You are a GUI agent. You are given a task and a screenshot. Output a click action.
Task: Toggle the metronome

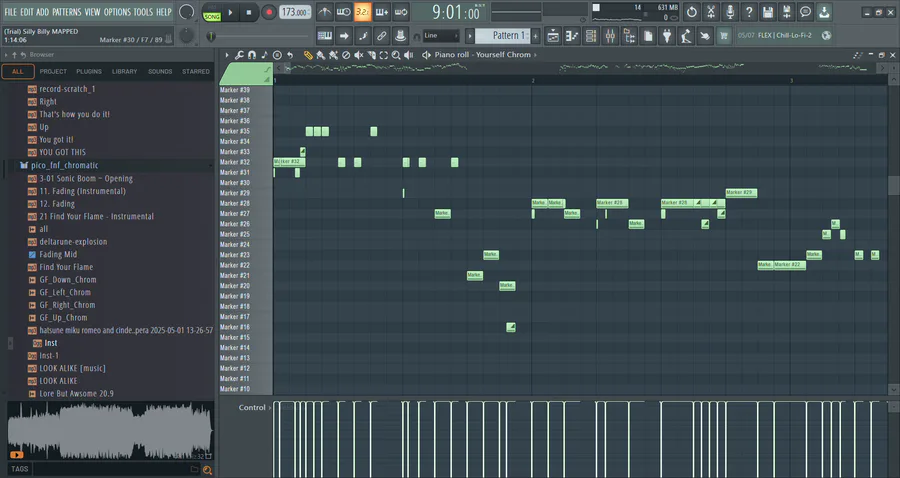pos(324,11)
